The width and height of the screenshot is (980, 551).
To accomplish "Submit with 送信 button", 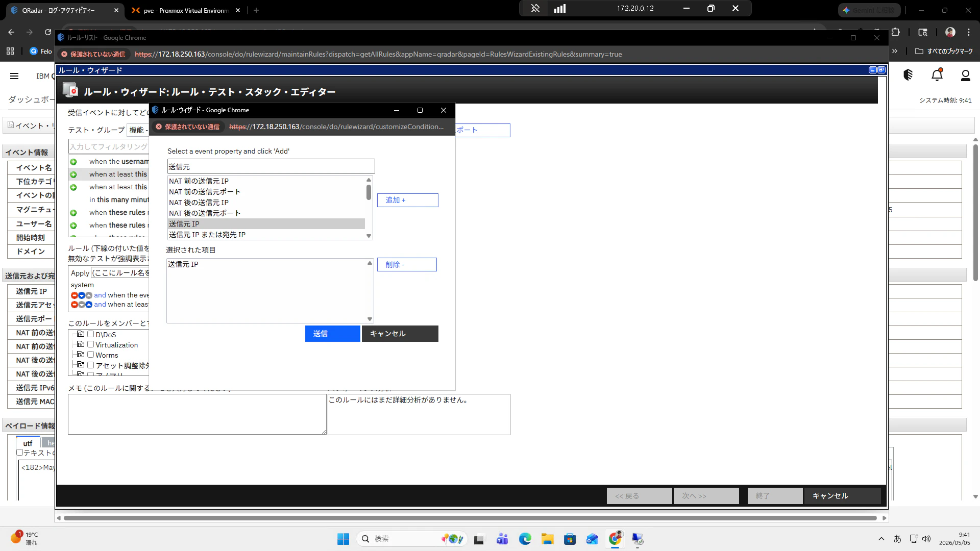I will pos(333,334).
